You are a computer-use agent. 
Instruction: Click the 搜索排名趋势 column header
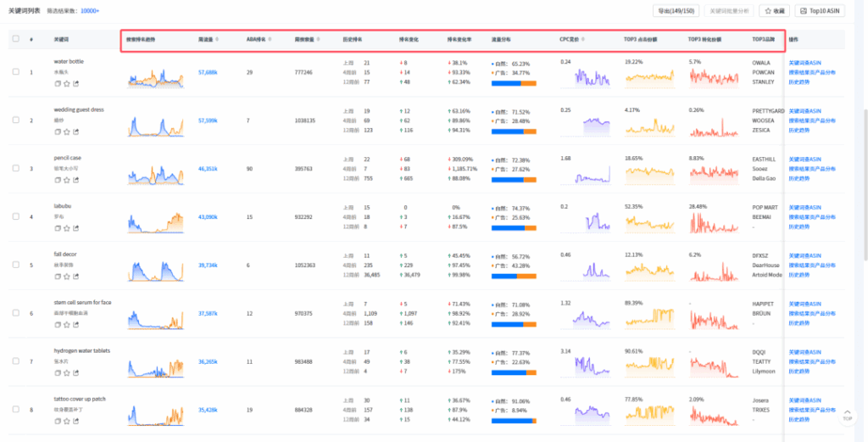(141, 39)
